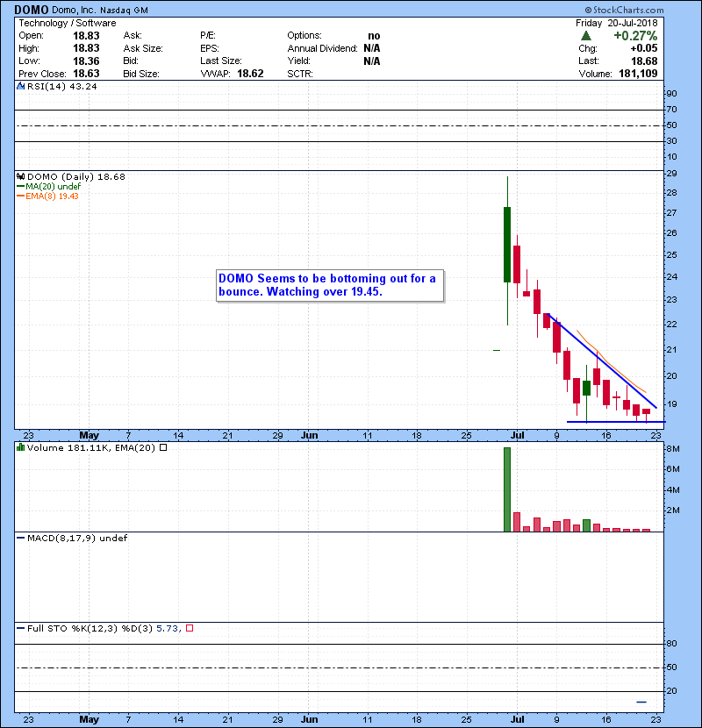The width and height of the screenshot is (702, 728).
Task: Click the 8M label on the volume axis
Action: click(673, 449)
